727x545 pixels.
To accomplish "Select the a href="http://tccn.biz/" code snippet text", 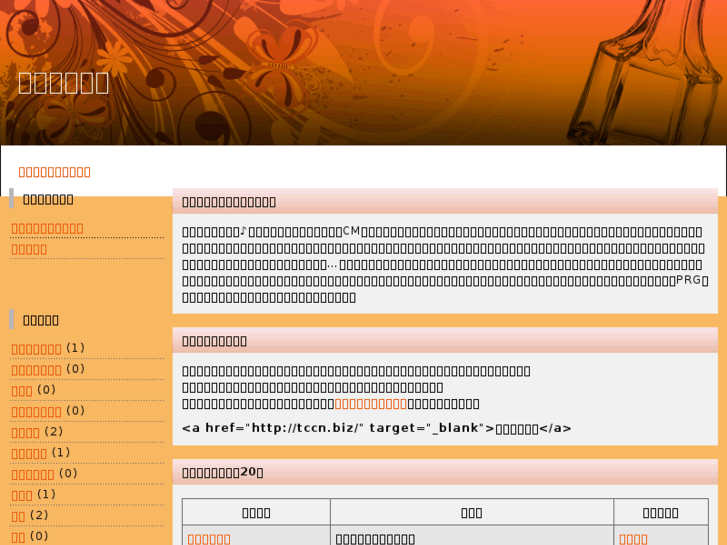I will coord(376,428).
